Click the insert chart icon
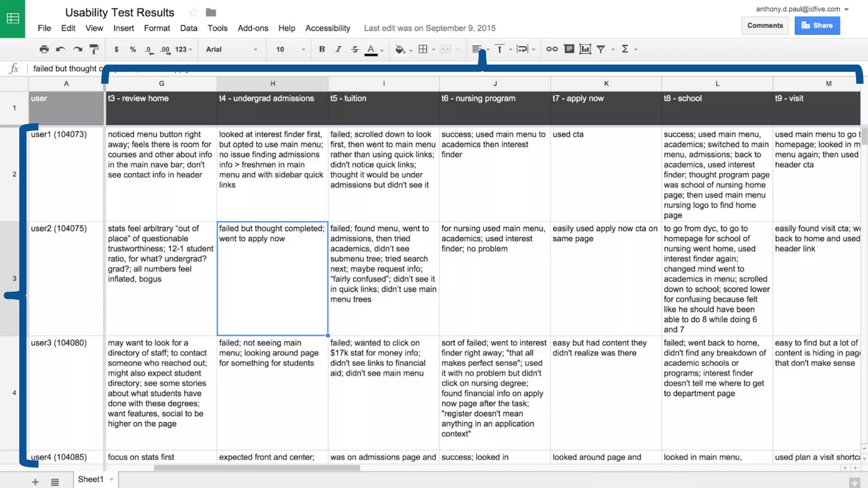This screenshot has height=488, width=868. [585, 49]
